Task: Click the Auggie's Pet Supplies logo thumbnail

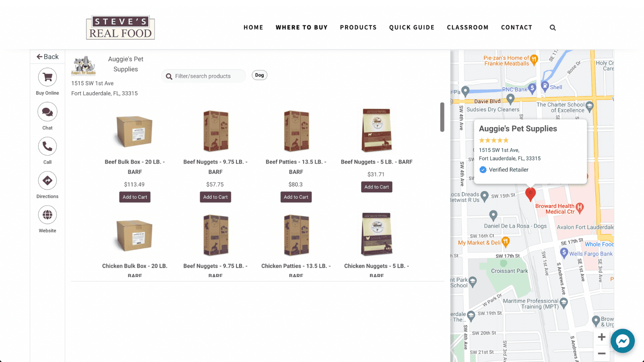Action: pyautogui.click(x=83, y=65)
